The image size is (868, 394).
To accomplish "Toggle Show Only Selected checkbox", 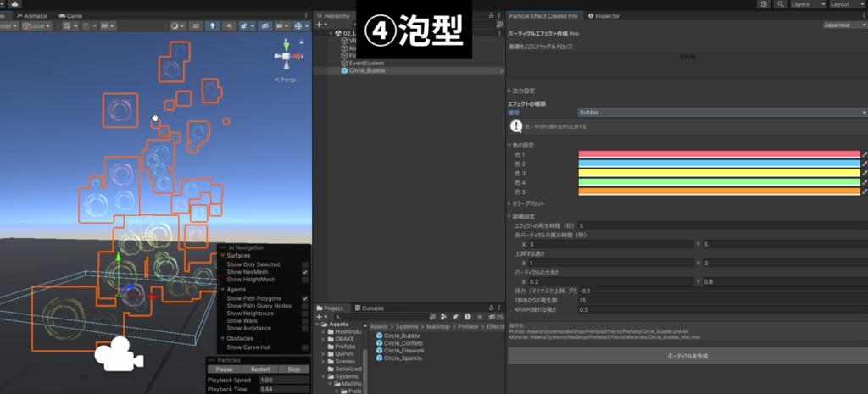I will [x=305, y=264].
